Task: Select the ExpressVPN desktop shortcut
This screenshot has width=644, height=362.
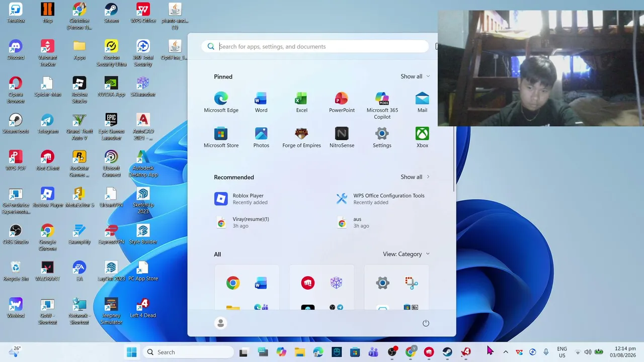Action: point(111,234)
